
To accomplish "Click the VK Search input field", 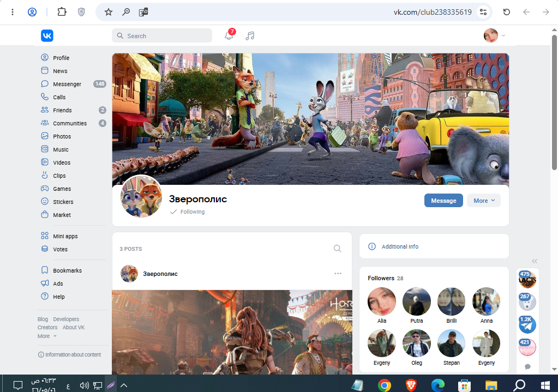I will click(x=162, y=35).
